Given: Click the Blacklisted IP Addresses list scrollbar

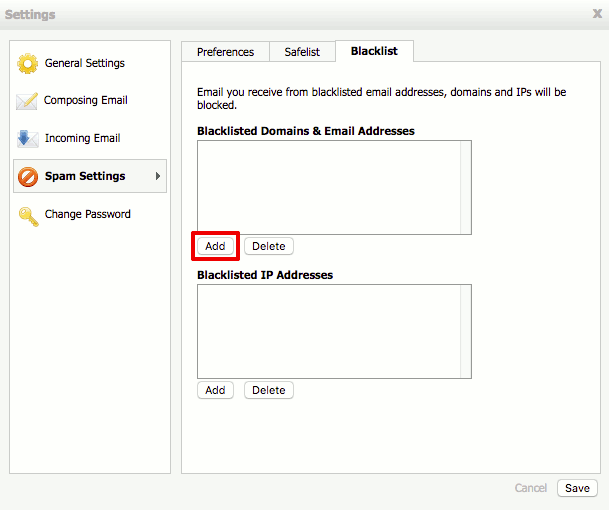Looking at the screenshot, I should [x=466, y=331].
